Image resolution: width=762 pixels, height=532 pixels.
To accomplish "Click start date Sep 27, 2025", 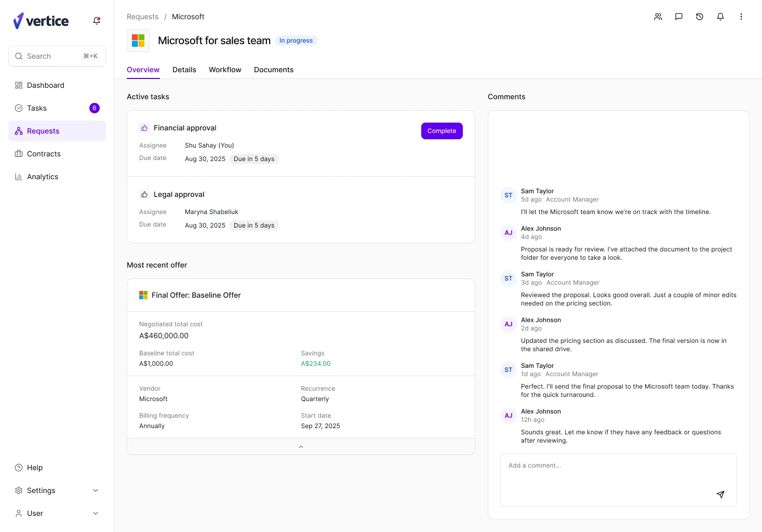I will point(320,426).
